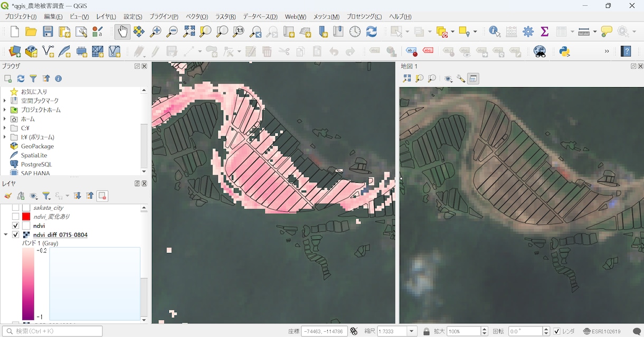Expand the ホーム browser node
Viewport: 644px width, 337px height.
point(5,119)
